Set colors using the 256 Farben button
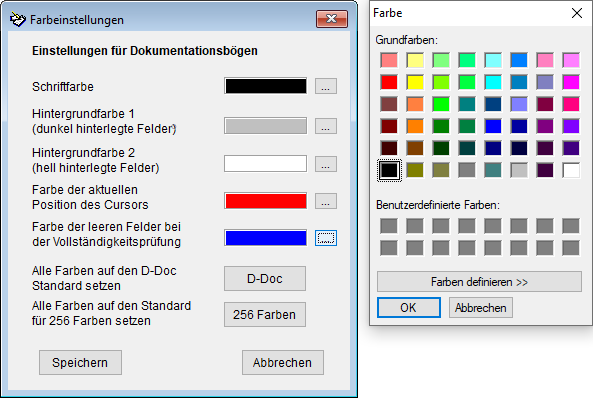593x398 pixels. 265,314
